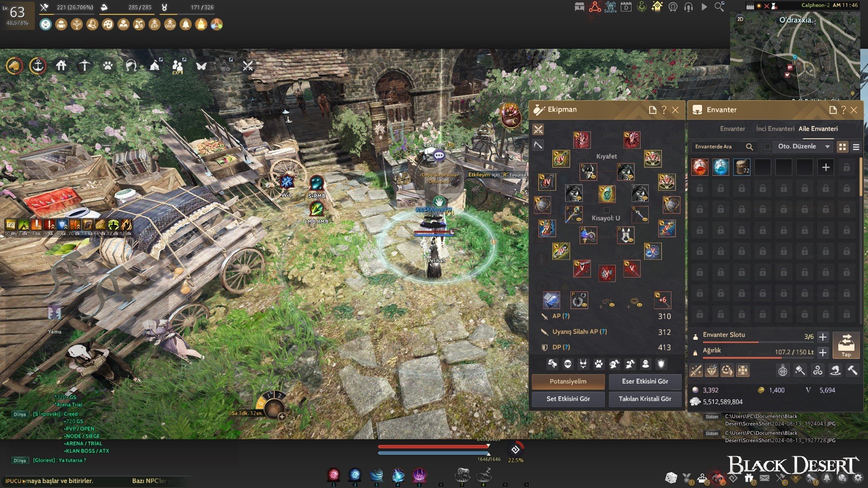Switch inventory to grid view

click(842, 147)
